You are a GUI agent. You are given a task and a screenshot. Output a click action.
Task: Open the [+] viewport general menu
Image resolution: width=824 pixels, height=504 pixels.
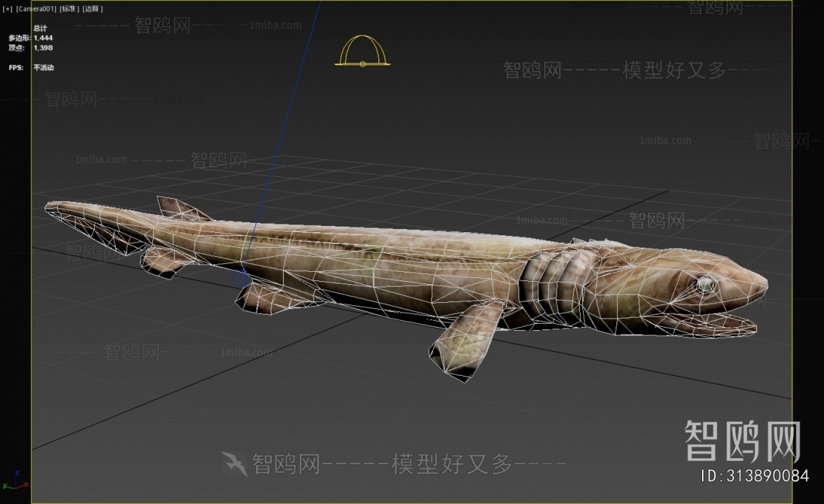click(7, 9)
